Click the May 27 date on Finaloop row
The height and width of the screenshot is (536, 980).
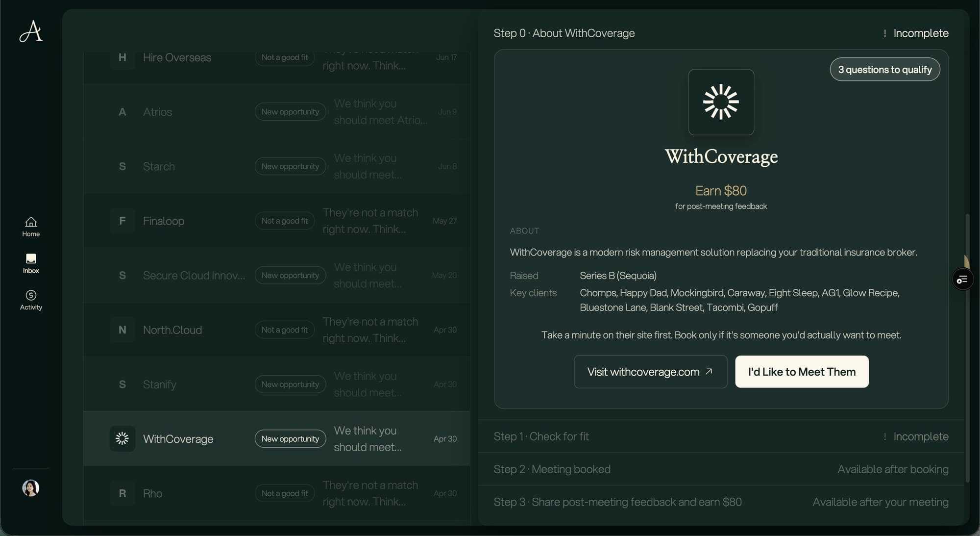(x=444, y=221)
